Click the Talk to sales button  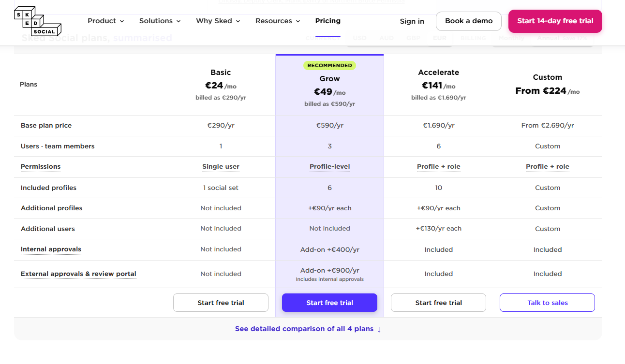point(547,303)
